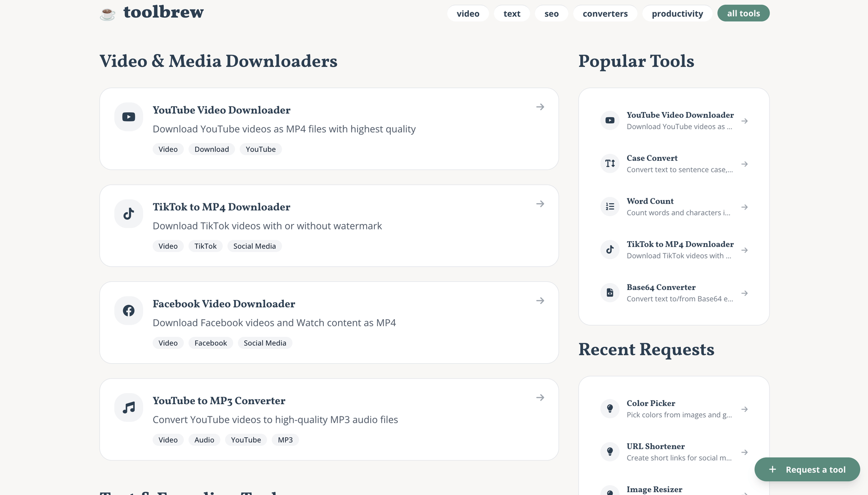Click the arrow next to the URL Shortener request
The height and width of the screenshot is (495, 868).
(x=745, y=452)
